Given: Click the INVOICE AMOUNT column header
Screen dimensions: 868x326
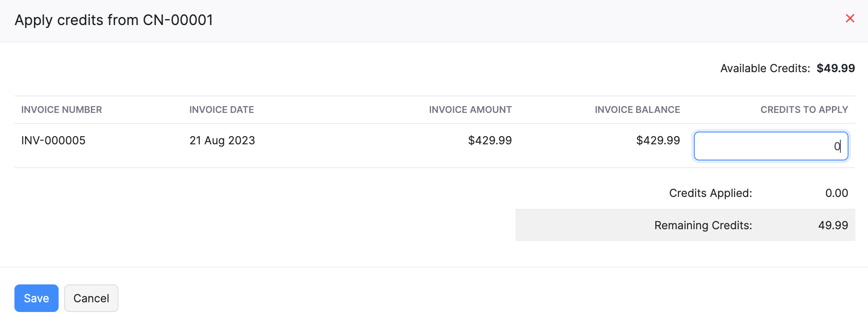Looking at the screenshot, I should (x=470, y=110).
